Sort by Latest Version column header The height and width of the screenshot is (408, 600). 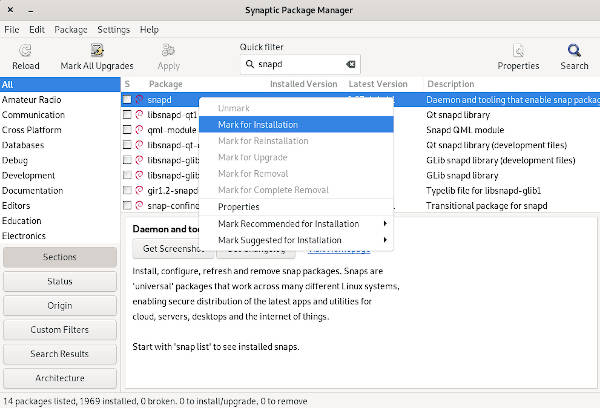click(x=378, y=84)
